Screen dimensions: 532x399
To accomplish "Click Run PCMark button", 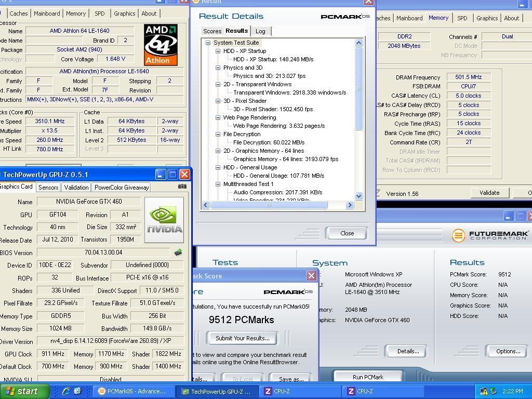I will coord(368,377).
